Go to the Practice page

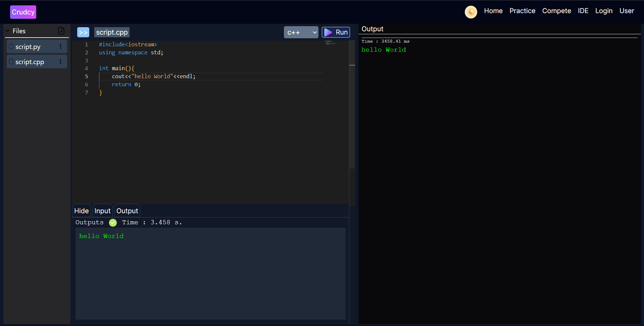click(522, 11)
